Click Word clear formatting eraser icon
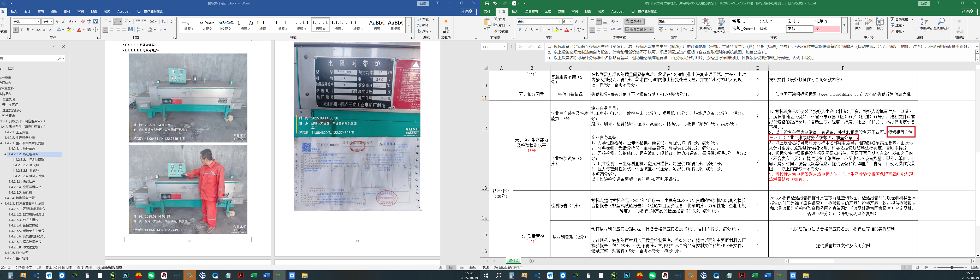The width and height of the screenshot is (980, 280). pos(83,21)
